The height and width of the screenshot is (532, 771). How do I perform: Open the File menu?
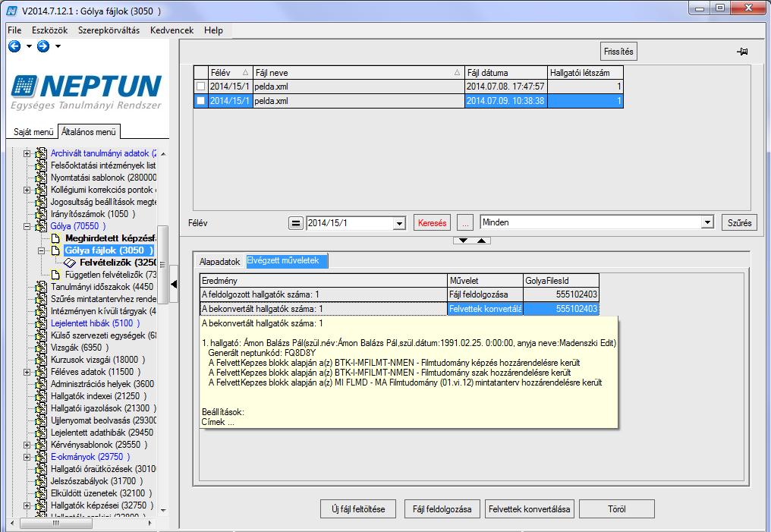[14, 30]
